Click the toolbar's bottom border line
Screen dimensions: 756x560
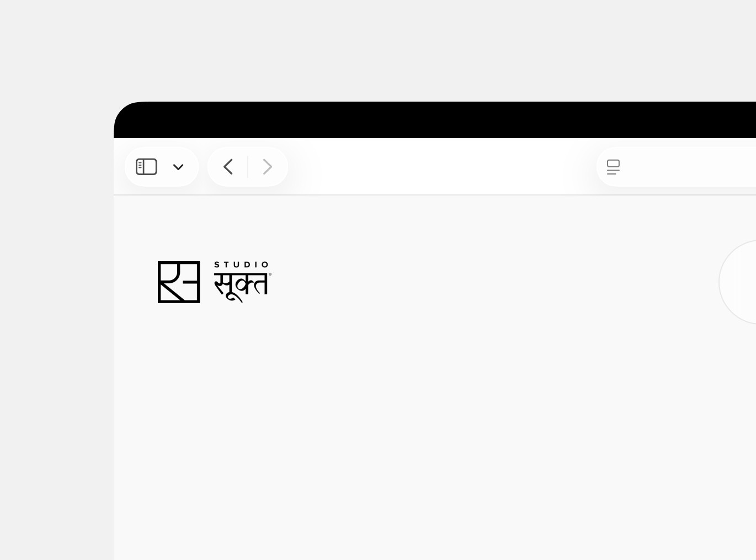point(435,195)
